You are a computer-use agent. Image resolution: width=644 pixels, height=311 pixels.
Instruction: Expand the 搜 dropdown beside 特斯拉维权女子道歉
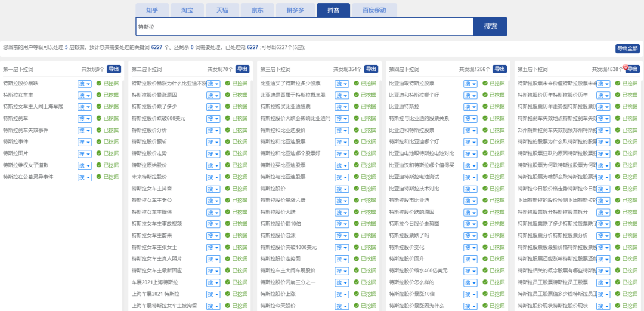[x=84, y=165]
